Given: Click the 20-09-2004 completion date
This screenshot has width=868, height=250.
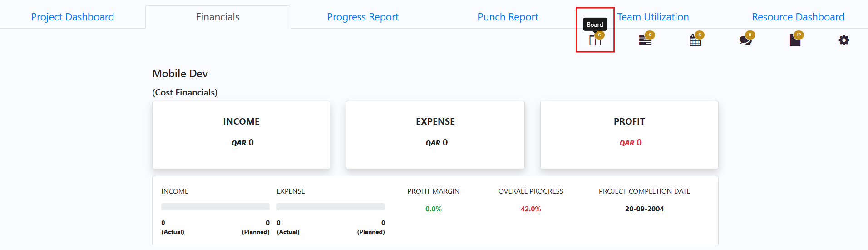Looking at the screenshot, I should (x=644, y=209).
